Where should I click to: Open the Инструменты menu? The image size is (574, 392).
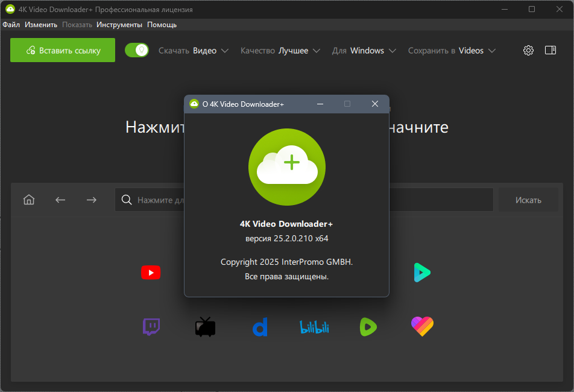(119, 25)
